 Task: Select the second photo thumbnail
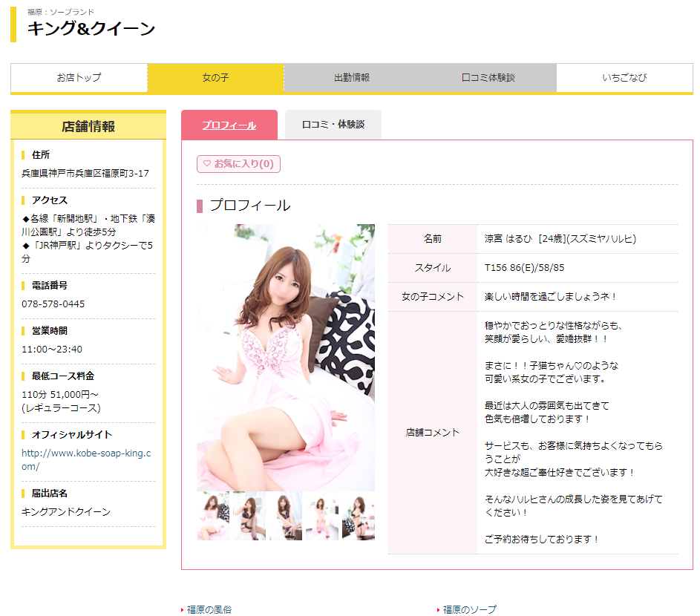[249, 516]
